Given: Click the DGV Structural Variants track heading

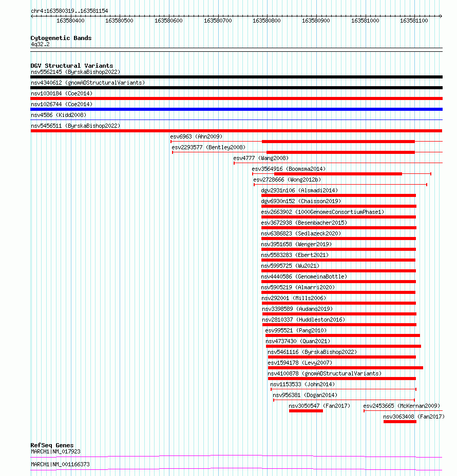Looking at the screenshot, I should point(72,66).
